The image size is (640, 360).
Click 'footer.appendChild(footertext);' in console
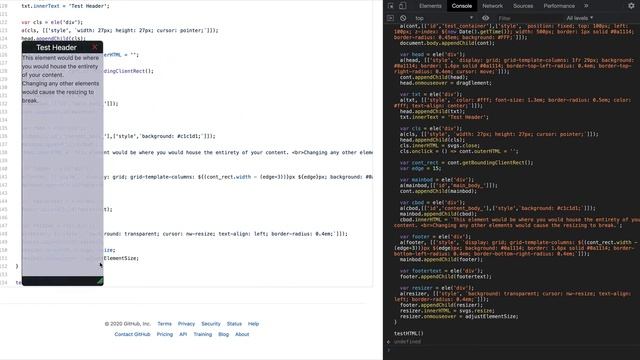[x=446, y=276]
